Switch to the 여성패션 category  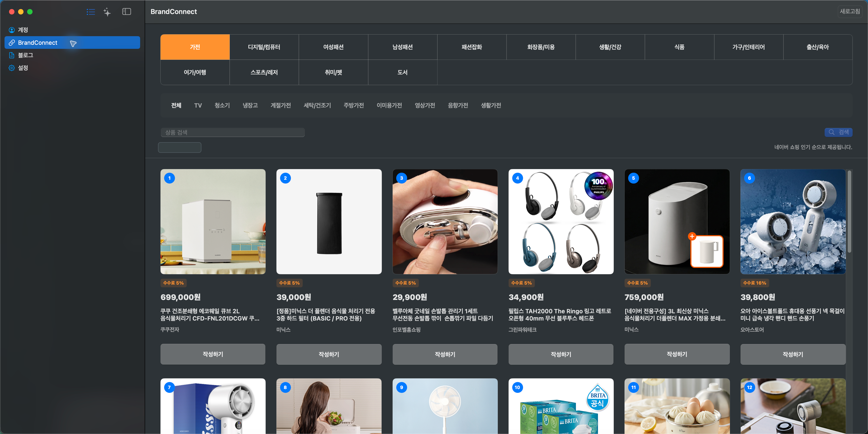pos(333,47)
